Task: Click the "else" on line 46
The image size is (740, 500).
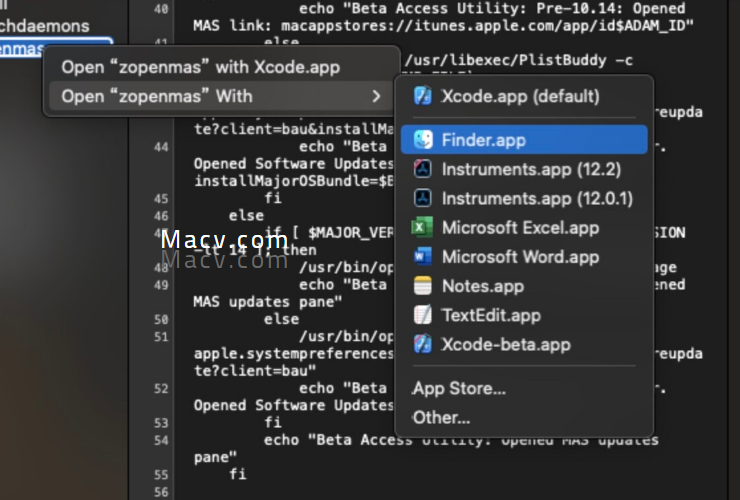Action: tap(246, 215)
